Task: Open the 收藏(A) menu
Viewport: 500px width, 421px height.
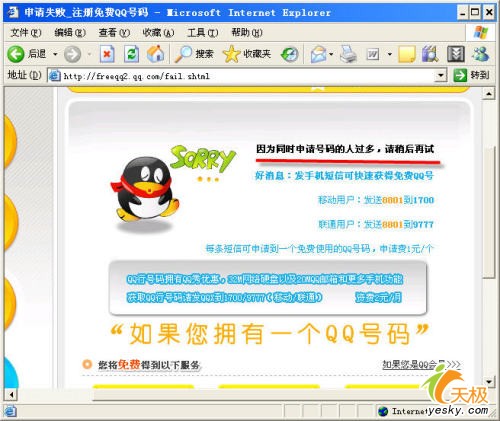Action: [x=158, y=32]
